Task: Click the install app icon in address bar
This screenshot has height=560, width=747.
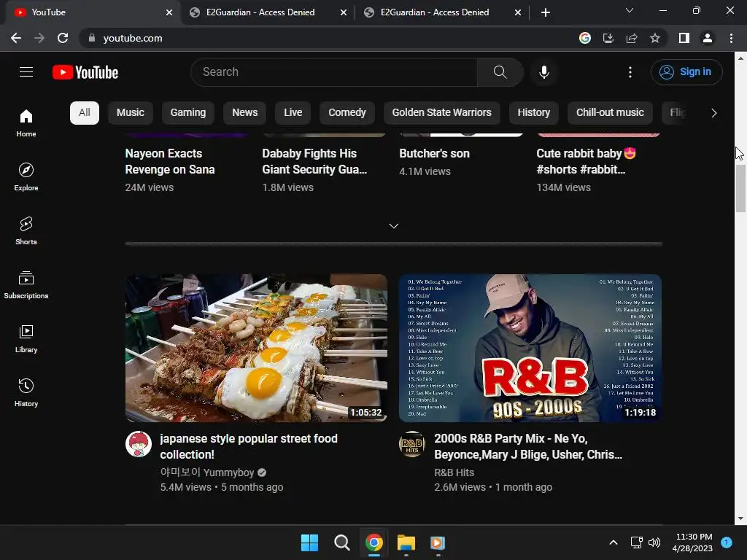Action: coord(608,38)
